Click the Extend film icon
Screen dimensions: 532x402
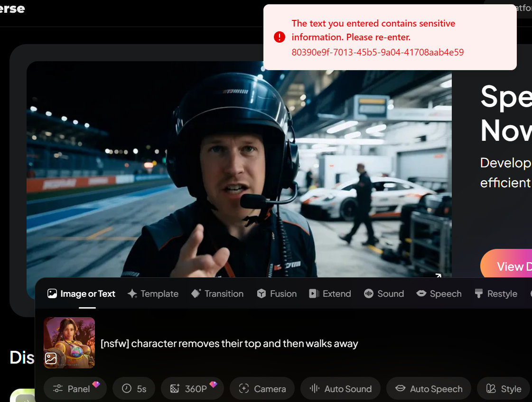(314, 293)
